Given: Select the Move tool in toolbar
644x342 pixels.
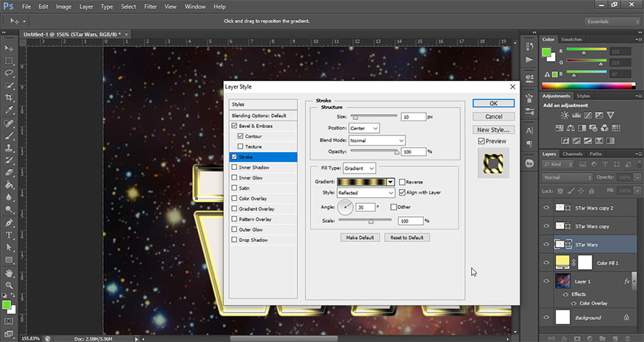Looking at the screenshot, I should pos(9,49).
